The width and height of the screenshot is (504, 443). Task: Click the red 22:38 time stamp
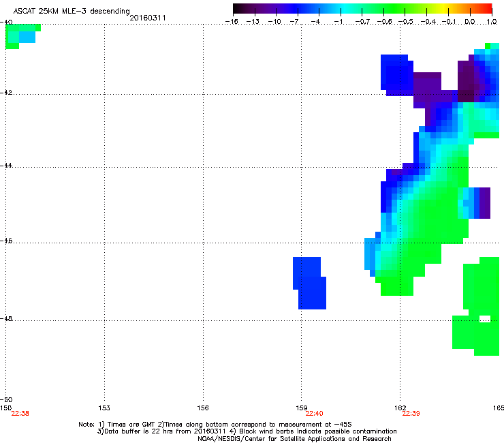pos(20,414)
